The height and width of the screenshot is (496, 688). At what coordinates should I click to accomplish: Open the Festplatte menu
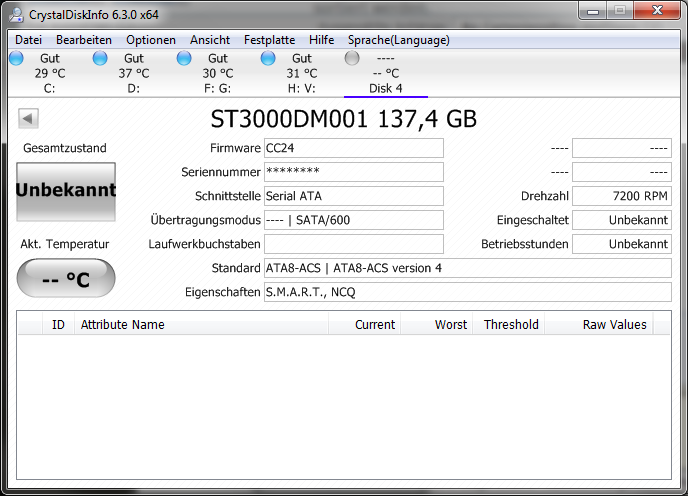(x=269, y=40)
